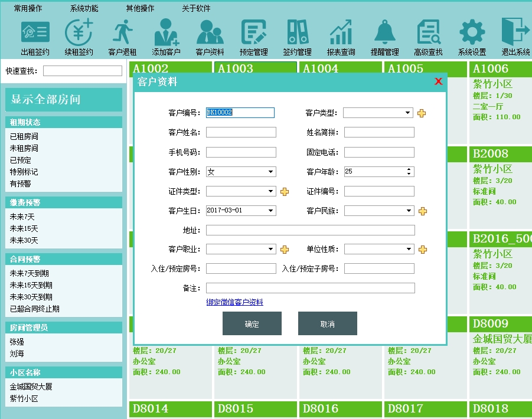Click plus icon beside 客户类型 dropdown
Viewport: 532px width, 419px height.
422,113
